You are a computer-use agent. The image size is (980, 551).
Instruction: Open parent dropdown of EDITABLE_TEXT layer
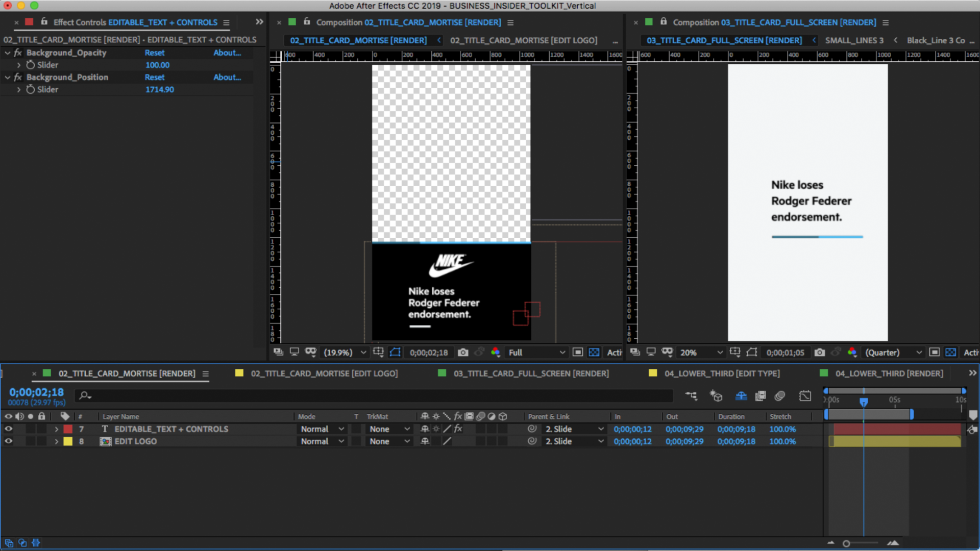574,429
